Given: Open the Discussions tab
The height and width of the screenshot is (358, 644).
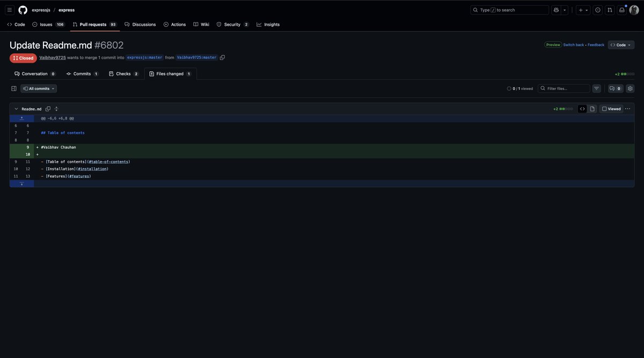Looking at the screenshot, I should (x=140, y=24).
